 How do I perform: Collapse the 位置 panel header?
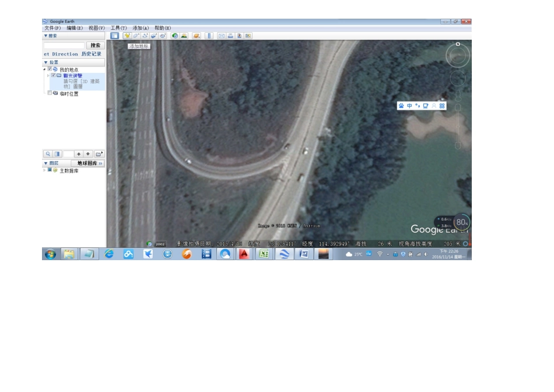click(73, 62)
